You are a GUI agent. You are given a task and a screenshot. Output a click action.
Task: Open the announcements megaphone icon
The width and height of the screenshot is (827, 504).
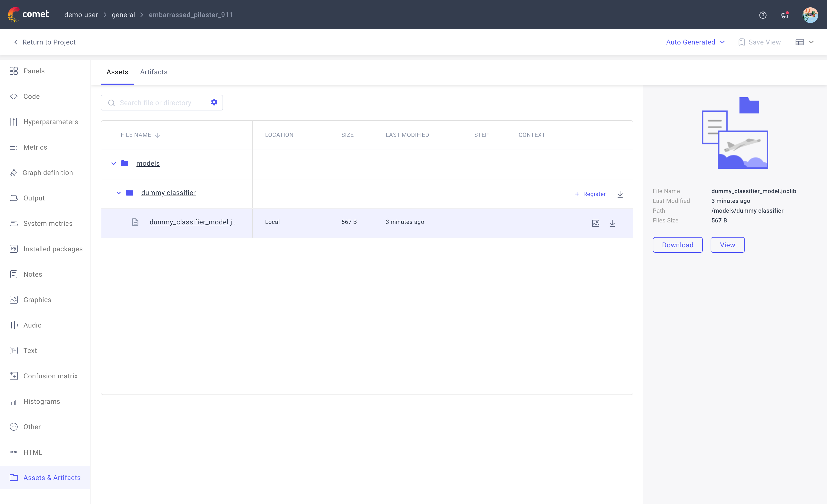click(784, 15)
